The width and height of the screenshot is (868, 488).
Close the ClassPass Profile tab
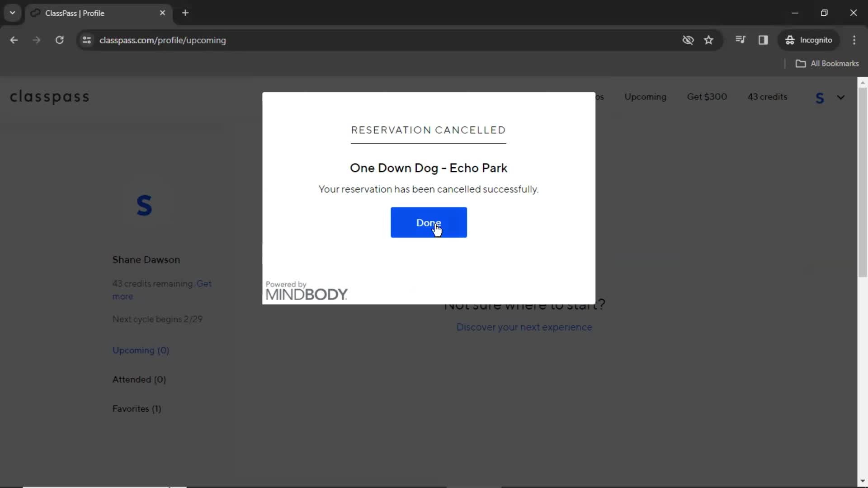(x=162, y=13)
